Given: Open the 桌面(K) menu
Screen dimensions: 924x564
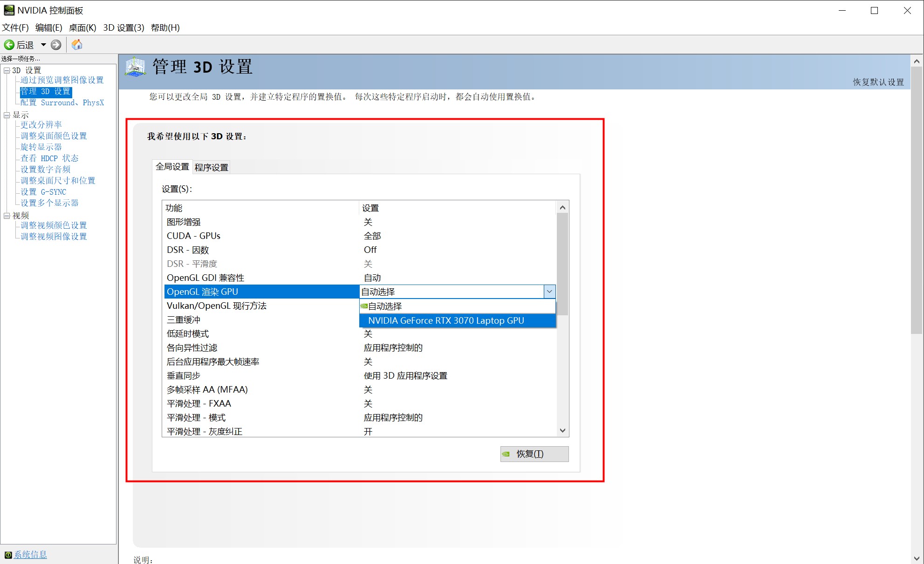Looking at the screenshot, I should click(x=82, y=27).
